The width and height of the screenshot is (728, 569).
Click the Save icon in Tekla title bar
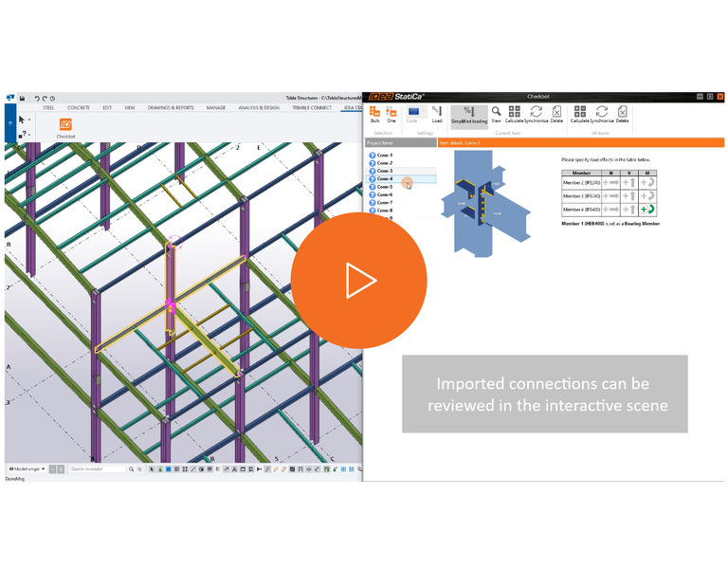point(22,99)
